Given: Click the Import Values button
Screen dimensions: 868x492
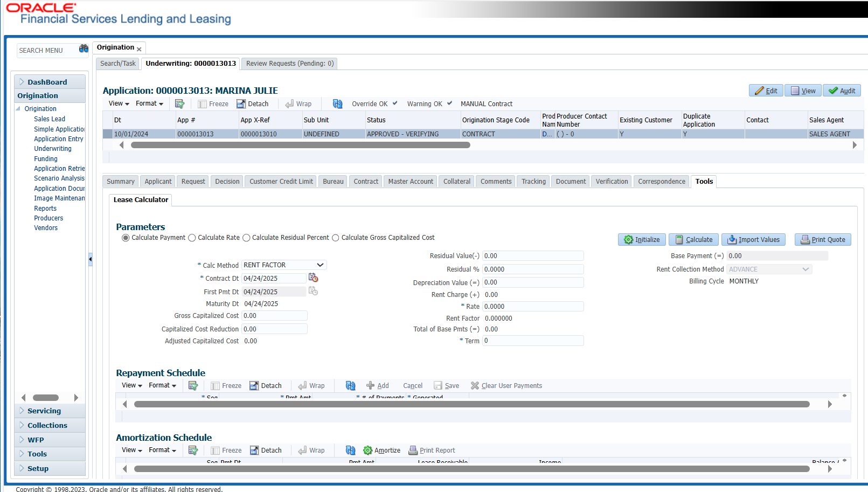Looking at the screenshot, I should pyautogui.click(x=753, y=240).
